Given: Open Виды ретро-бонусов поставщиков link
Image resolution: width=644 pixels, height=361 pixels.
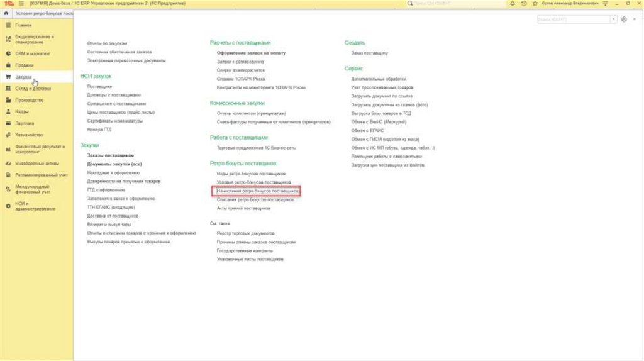Looking at the screenshot, I should click(x=251, y=174).
